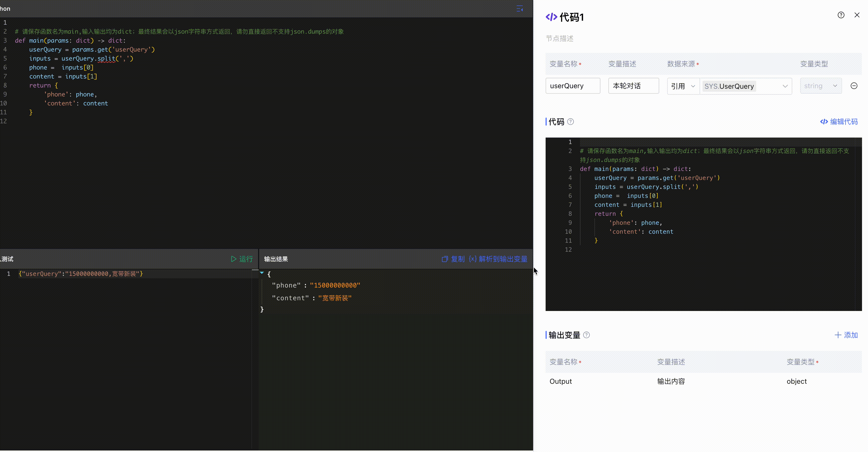Click the help icon beside 代码 heading
Image resolution: width=868 pixels, height=452 pixels.
click(x=570, y=122)
